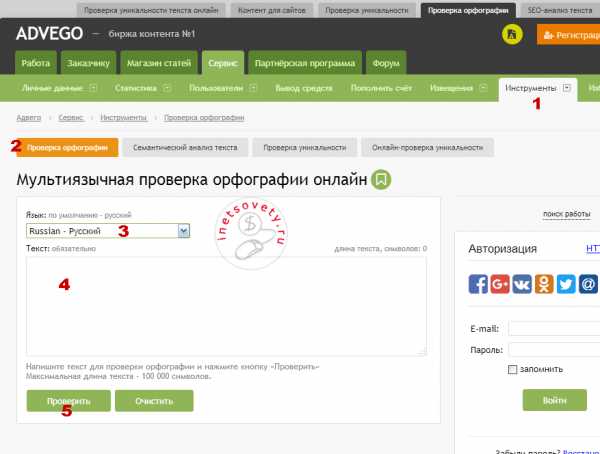Click the Войти login button
This screenshot has height=454, width=600.
pos(554,400)
